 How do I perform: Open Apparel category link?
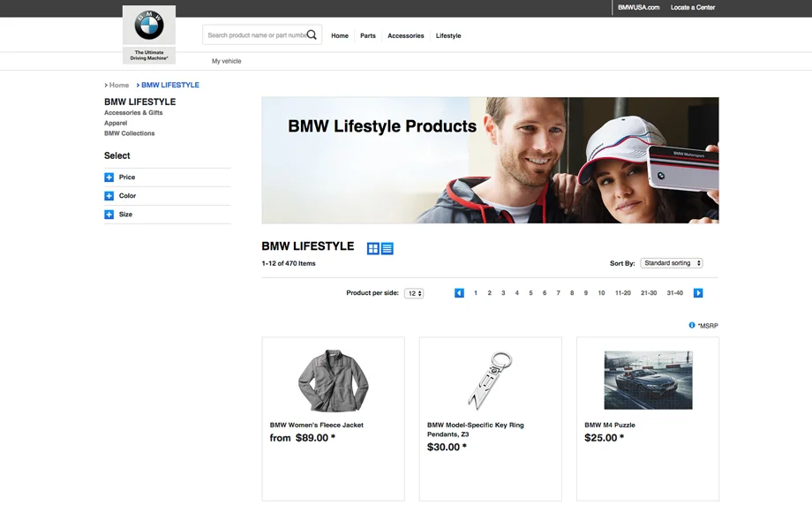pos(116,123)
